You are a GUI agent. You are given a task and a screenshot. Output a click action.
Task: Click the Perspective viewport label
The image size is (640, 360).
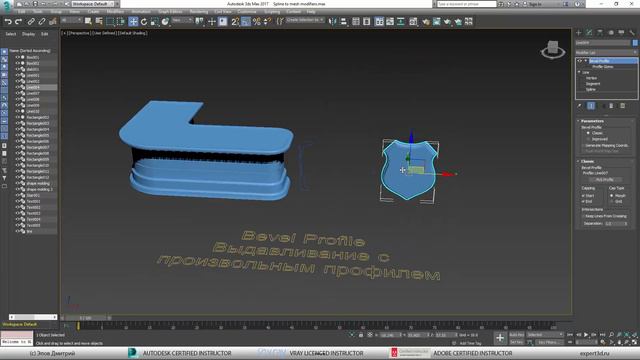(80, 33)
